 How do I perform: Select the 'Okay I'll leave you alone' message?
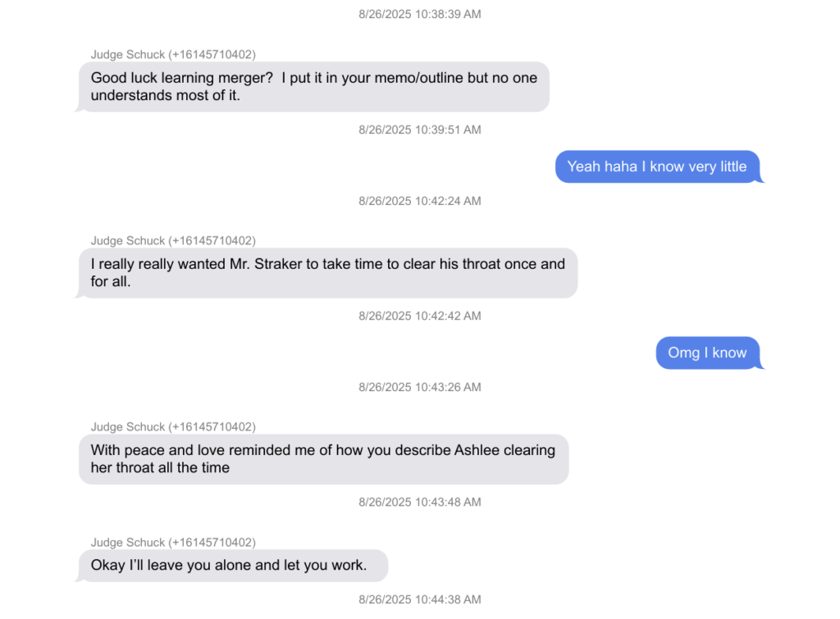click(x=233, y=566)
